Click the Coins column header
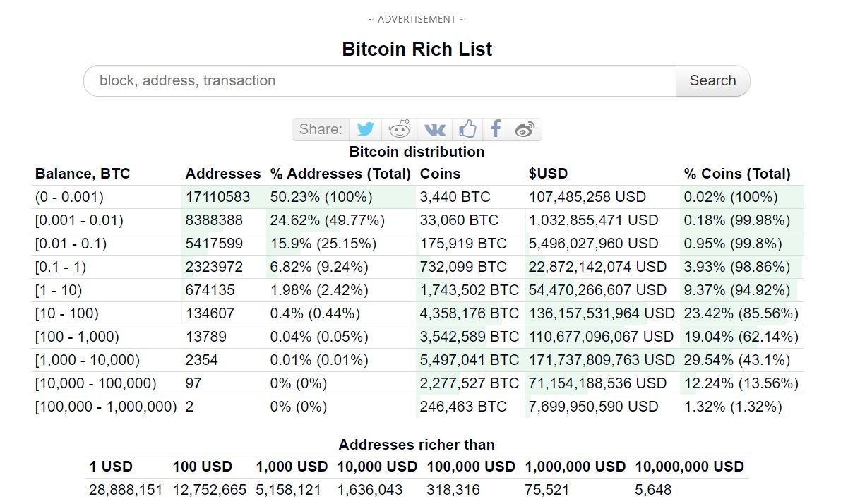 (440, 174)
